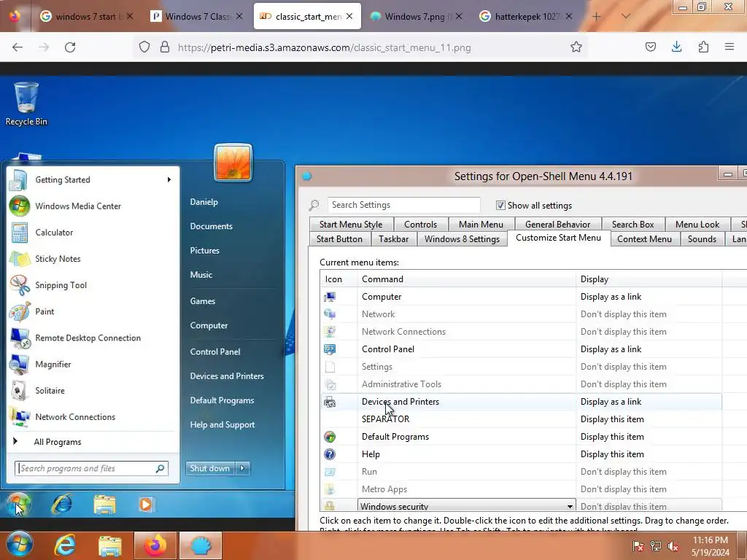
Task: Switch to 'windows 7 start' Google tab
Action: click(86, 16)
